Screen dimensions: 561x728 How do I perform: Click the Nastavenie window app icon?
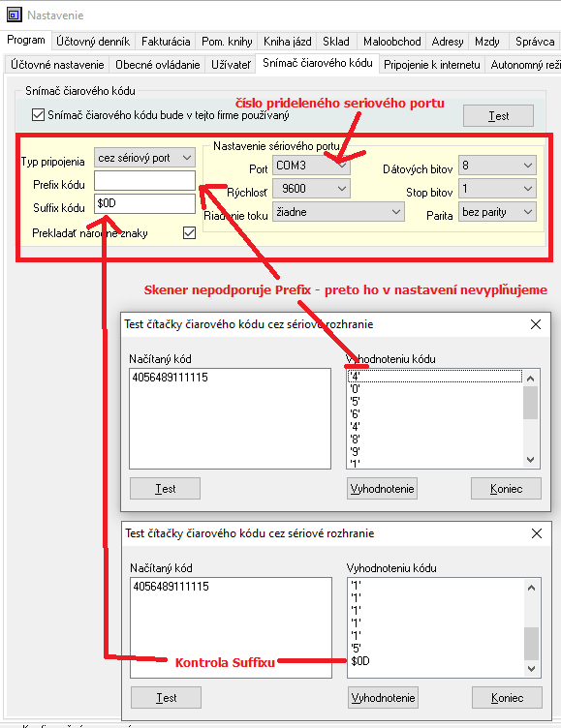[x=14, y=15]
